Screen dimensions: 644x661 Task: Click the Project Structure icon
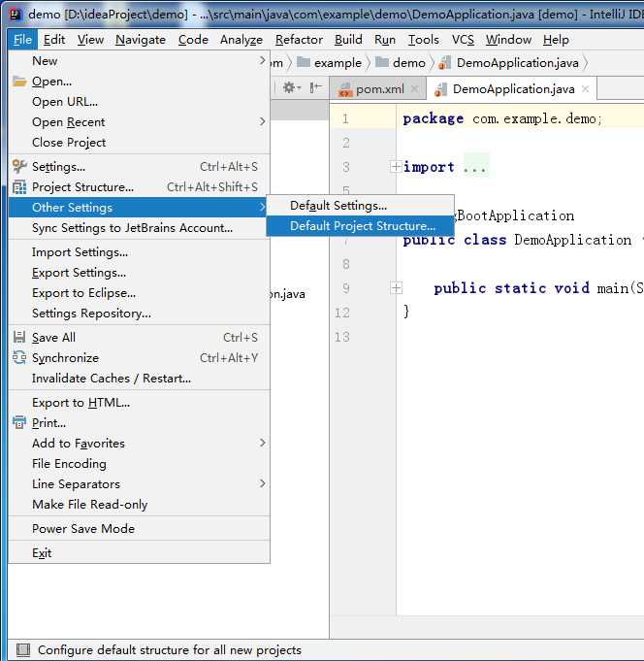[19, 186]
